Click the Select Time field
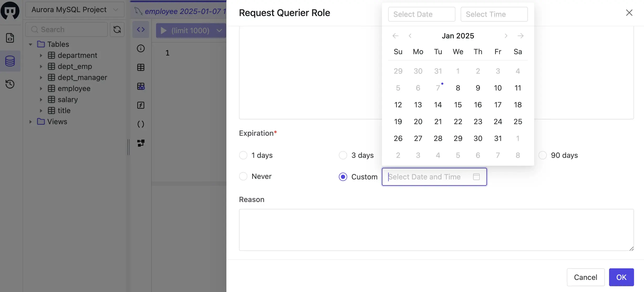 coord(494,14)
